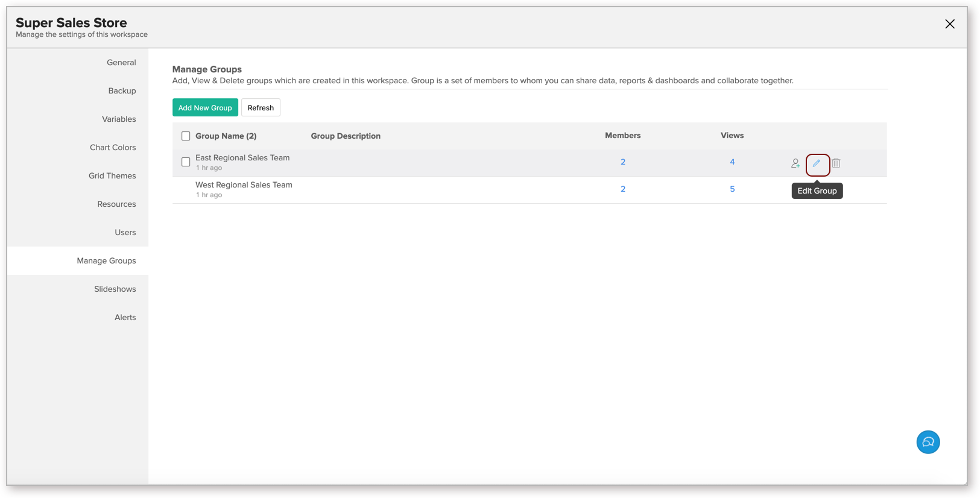Open the Users settings page
This screenshot has height=498, width=980.
(125, 233)
